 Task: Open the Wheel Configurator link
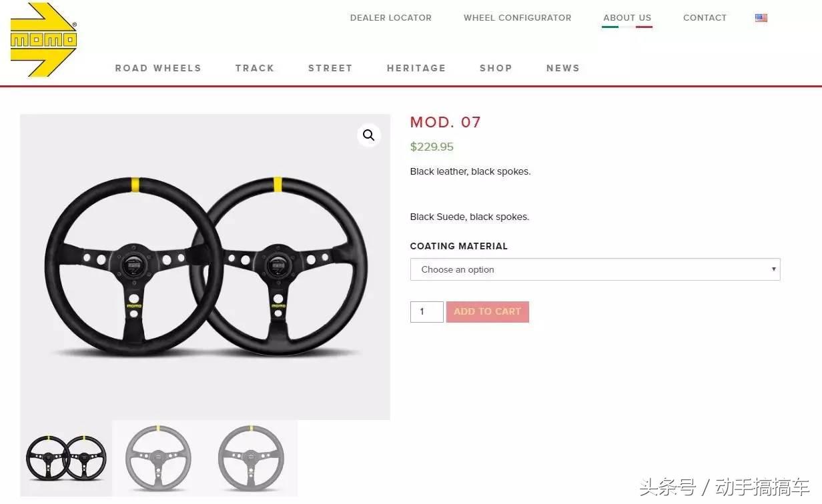point(518,18)
